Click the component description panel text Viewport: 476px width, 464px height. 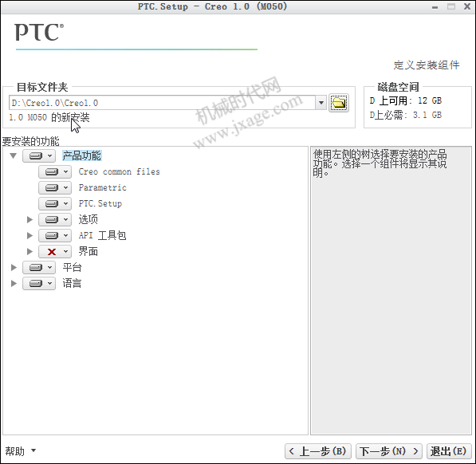pyautogui.click(x=380, y=163)
